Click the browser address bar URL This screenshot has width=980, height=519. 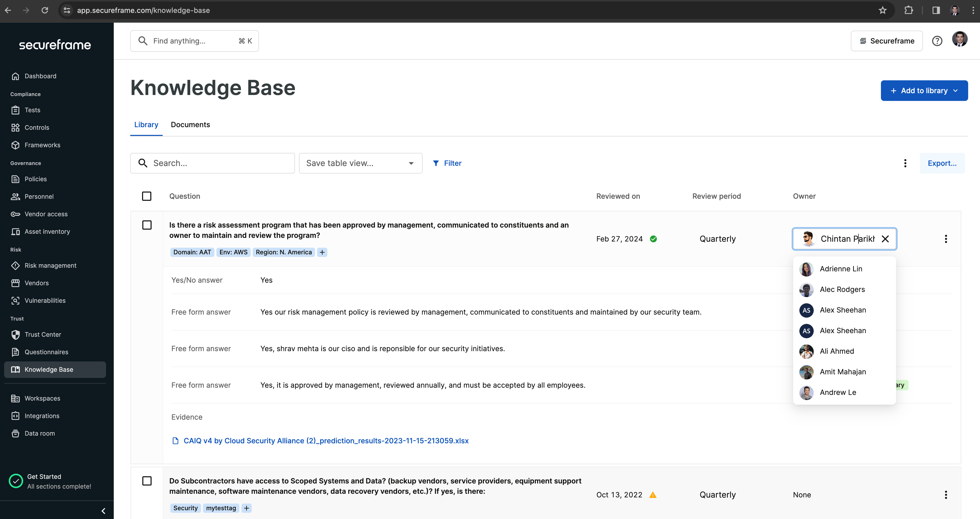143,10
